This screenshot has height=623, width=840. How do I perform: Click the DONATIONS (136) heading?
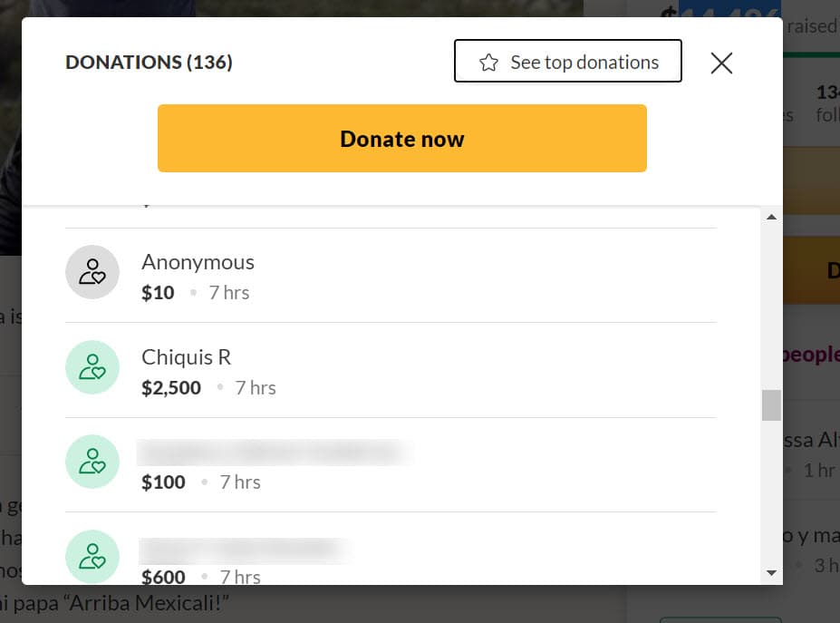point(149,63)
